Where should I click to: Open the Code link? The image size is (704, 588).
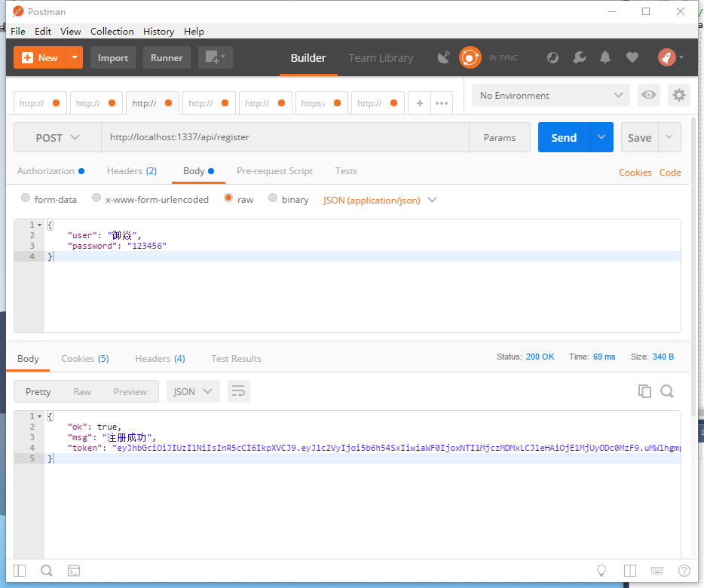(x=670, y=173)
